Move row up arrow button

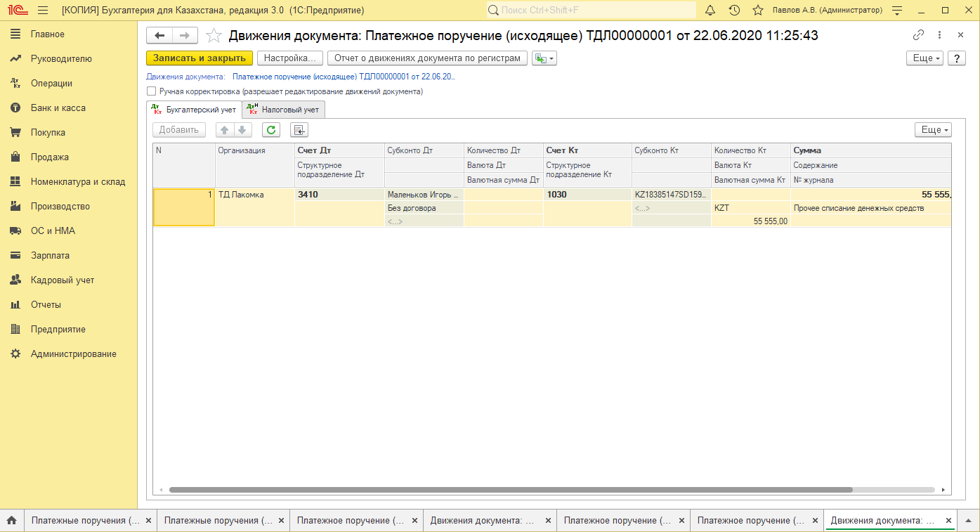pos(225,130)
